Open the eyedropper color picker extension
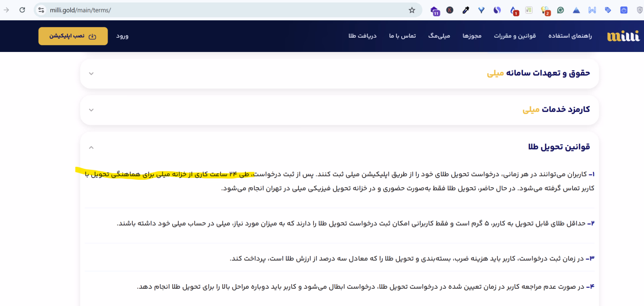 [x=466, y=10]
